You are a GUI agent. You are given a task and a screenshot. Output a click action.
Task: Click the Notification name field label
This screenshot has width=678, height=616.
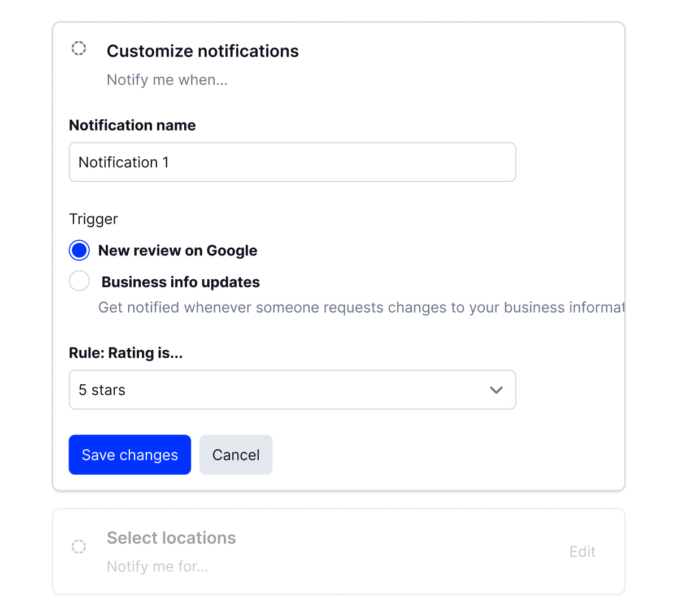pyautogui.click(x=132, y=125)
